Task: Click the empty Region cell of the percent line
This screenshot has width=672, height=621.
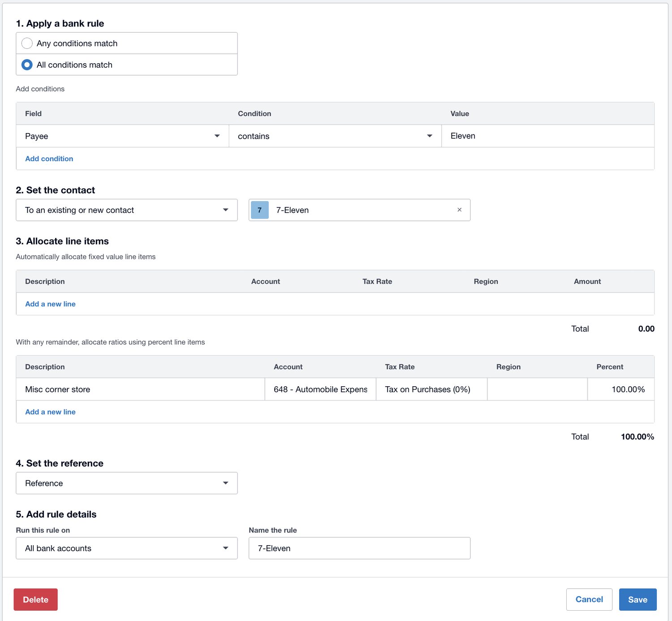Action: click(537, 389)
